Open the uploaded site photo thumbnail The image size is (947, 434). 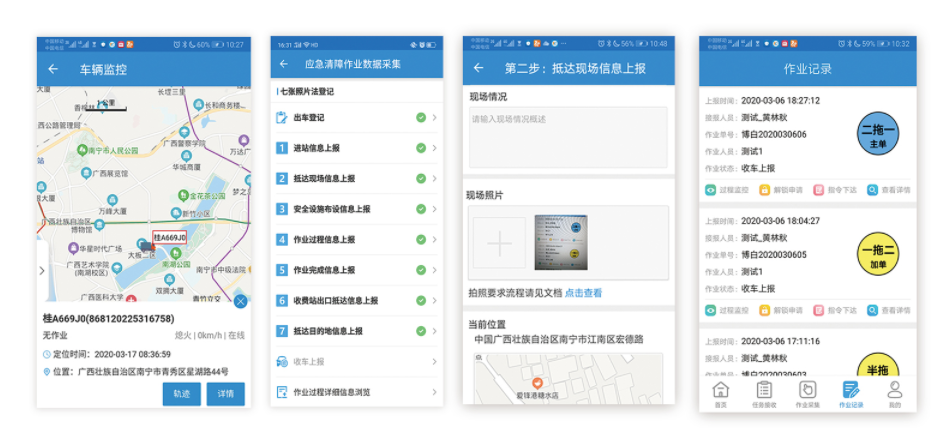coord(567,243)
